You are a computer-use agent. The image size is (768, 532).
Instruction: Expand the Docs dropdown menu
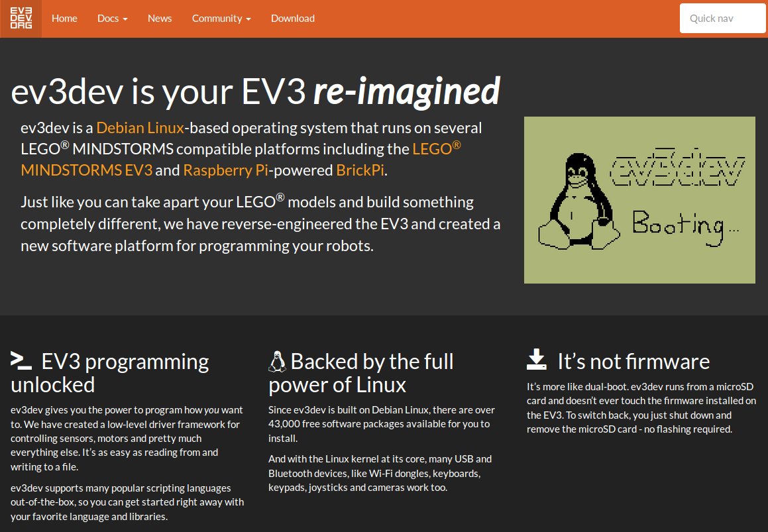(x=112, y=19)
